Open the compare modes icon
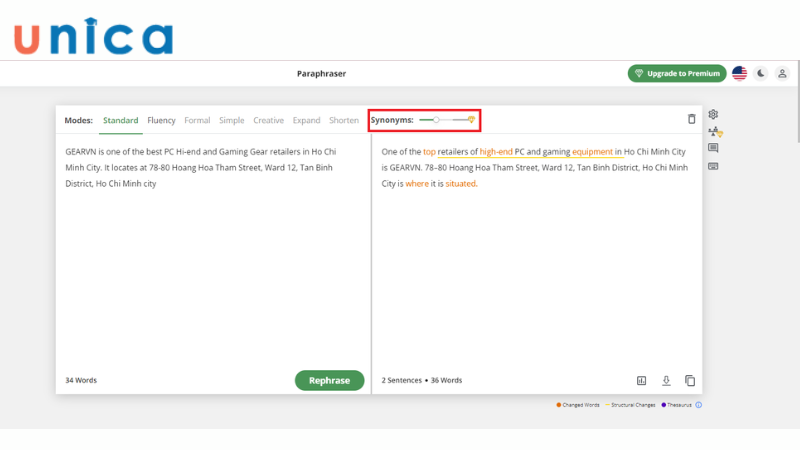 coord(715,132)
